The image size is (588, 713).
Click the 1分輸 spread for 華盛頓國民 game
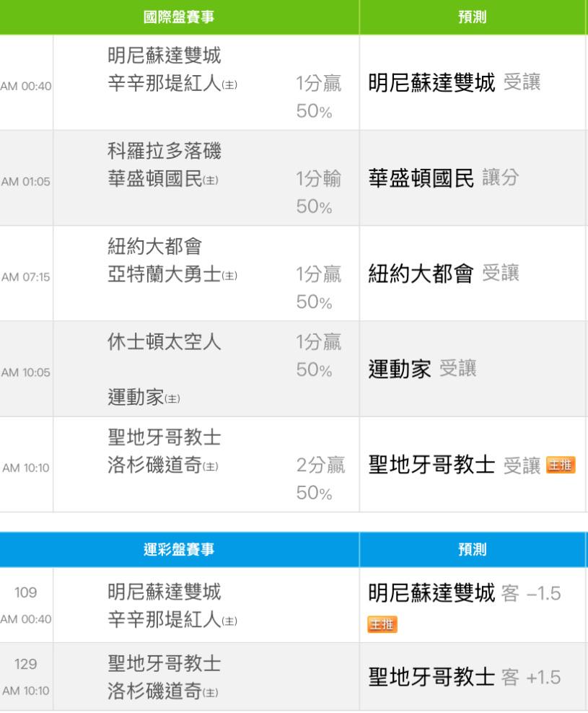click(319, 179)
